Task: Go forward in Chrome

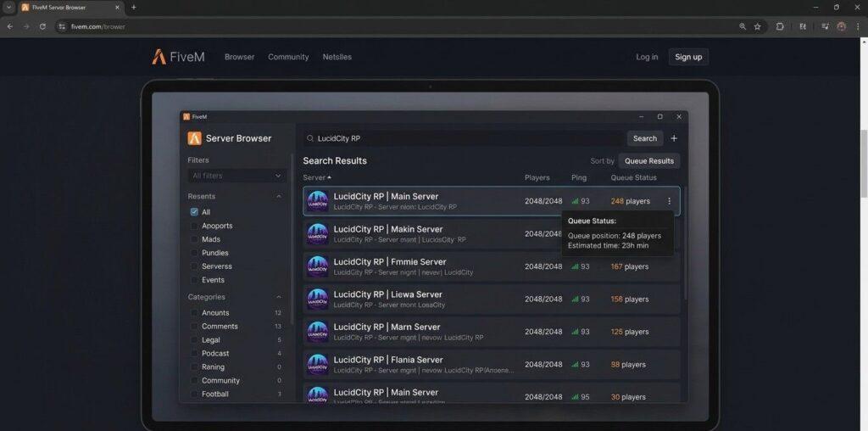Action: [26, 26]
